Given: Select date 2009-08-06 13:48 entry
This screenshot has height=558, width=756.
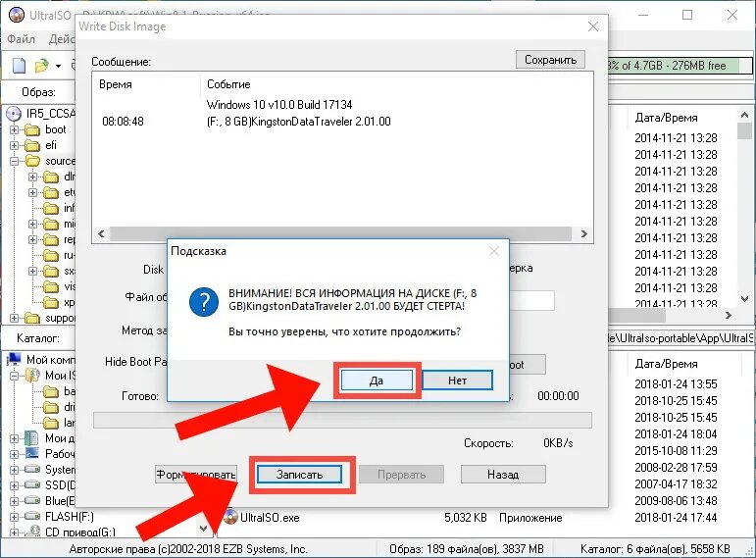Looking at the screenshot, I should tap(676, 500).
